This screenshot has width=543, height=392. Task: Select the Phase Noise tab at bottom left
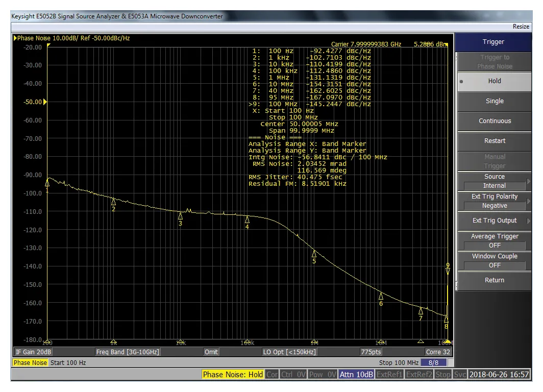pyautogui.click(x=30, y=363)
